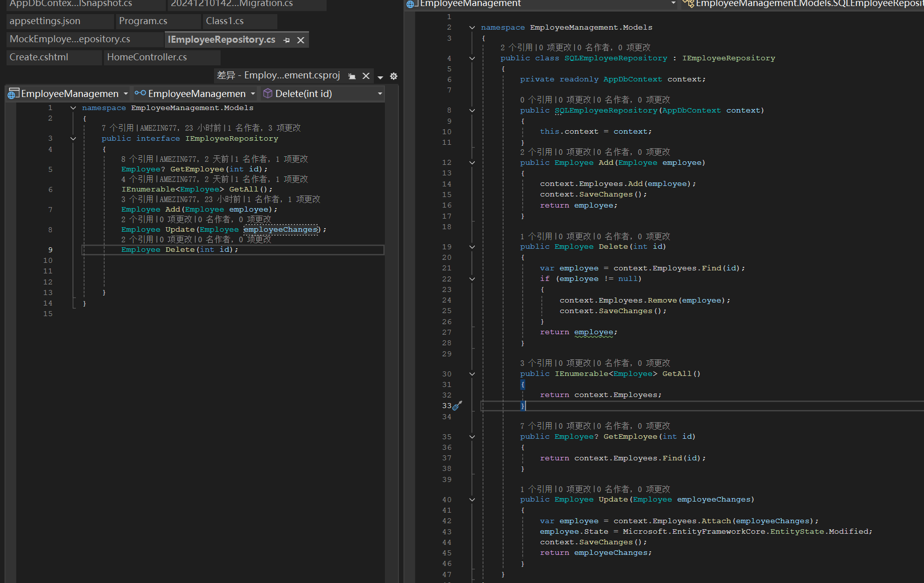Close the csproj diff tab

[x=366, y=76]
